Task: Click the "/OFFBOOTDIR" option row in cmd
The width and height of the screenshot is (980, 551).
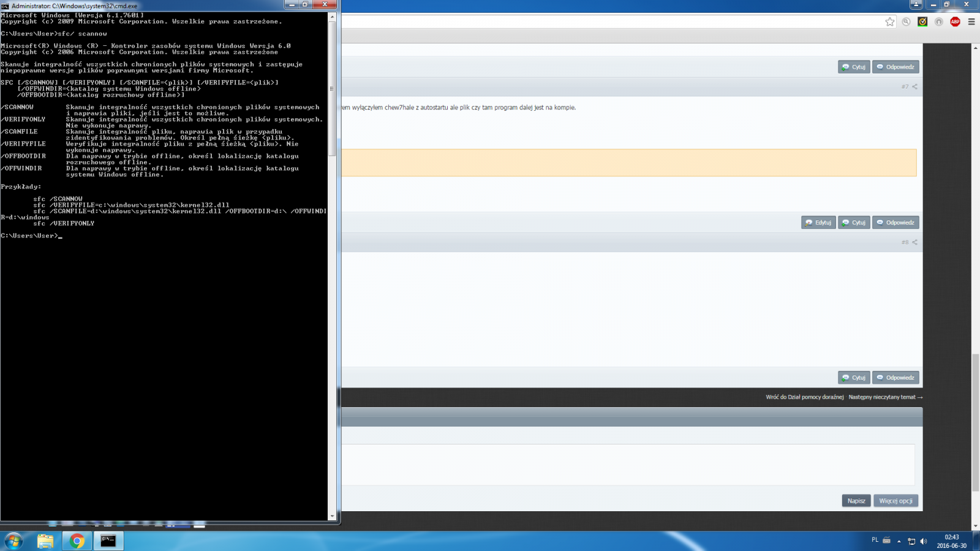Action: pos(150,159)
